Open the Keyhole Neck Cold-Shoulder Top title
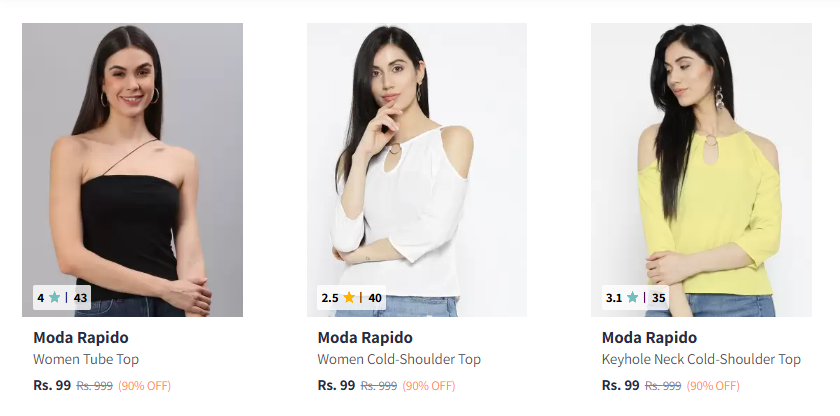Screen dimensions: 840x416 click(701, 359)
